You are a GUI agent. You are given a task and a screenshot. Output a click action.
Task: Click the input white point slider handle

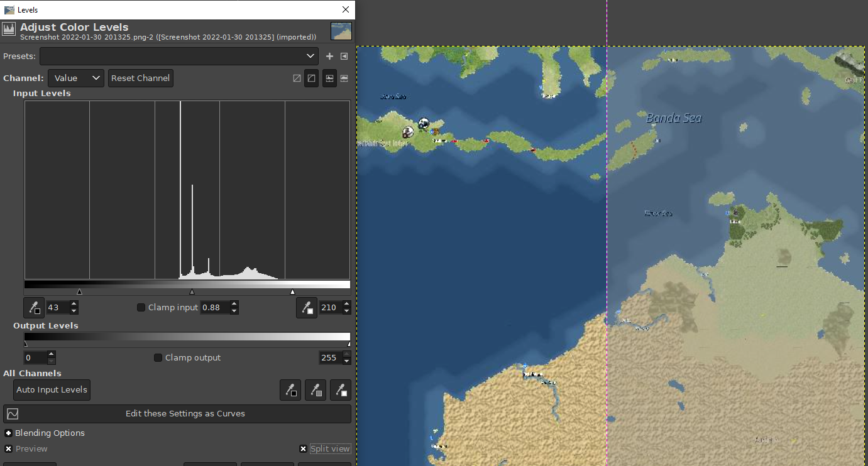292,292
